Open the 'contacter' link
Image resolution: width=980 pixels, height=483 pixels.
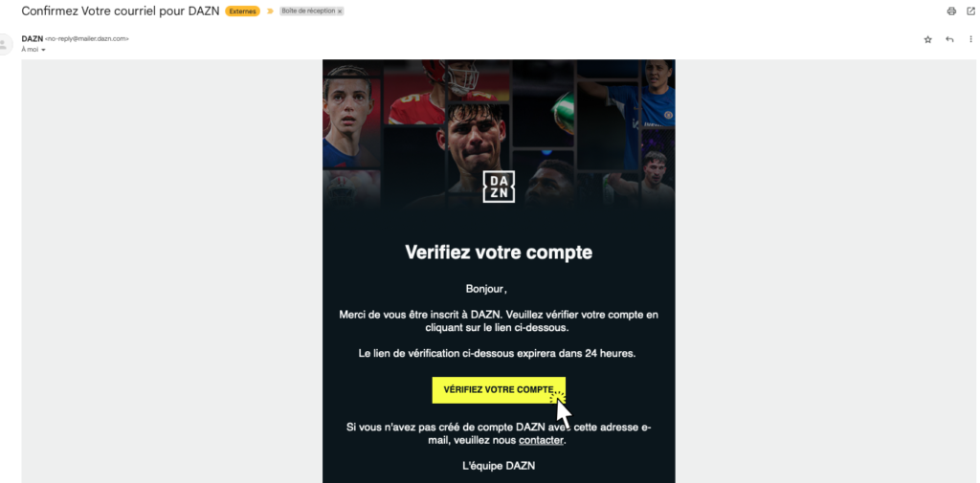click(x=542, y=441)
